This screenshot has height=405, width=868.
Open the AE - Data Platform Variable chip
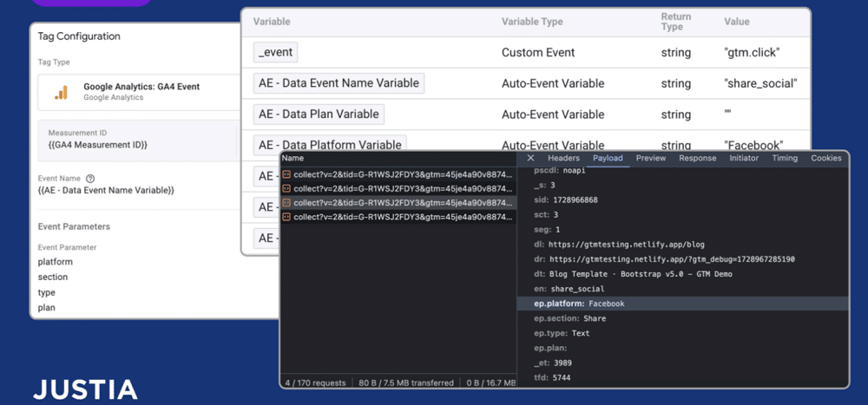330,144
